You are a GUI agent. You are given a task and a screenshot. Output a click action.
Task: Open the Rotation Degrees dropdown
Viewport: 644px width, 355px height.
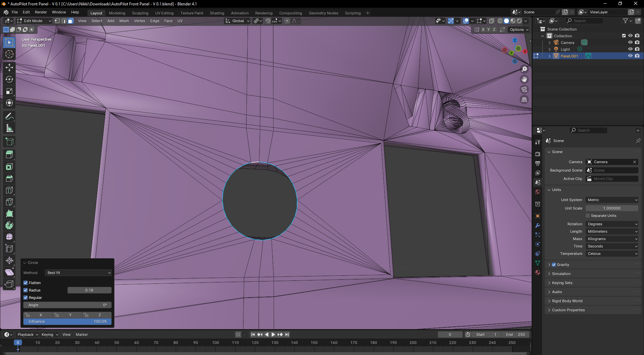[x=612, y=224]
